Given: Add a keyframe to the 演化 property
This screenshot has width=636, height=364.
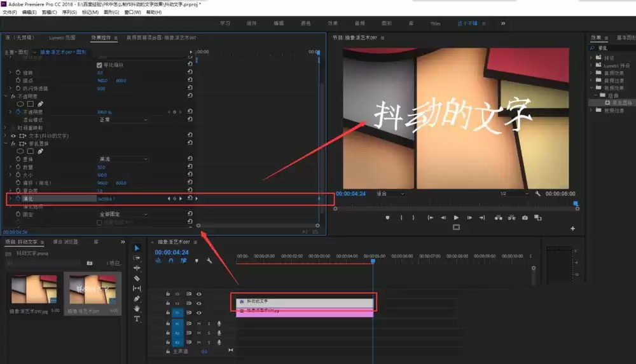Looking at the screenshot, I should (x=174, y=198).
